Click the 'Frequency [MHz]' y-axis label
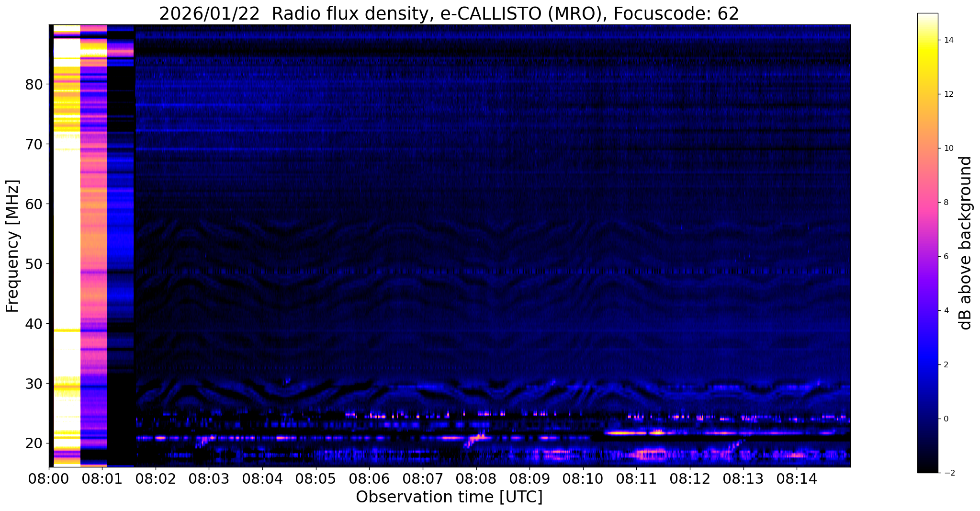The width and height of the screenshot is (980, 511). coord(12,246)
